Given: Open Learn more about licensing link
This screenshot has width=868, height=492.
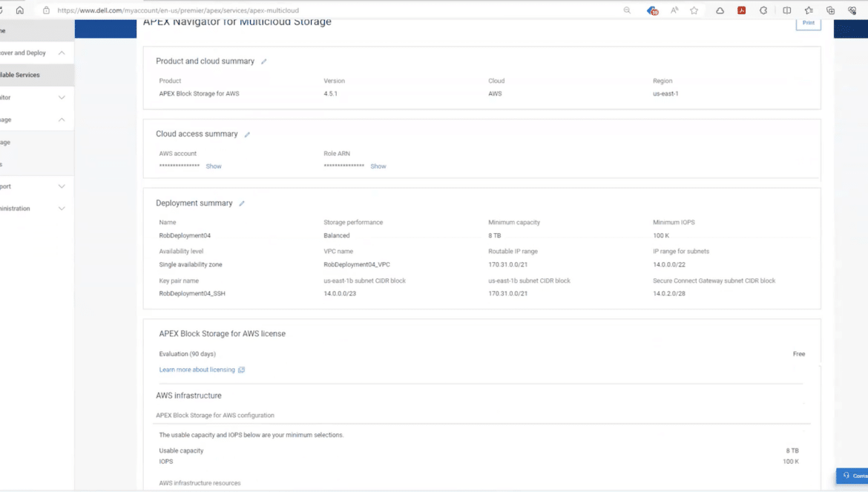Looking at the screenshot, I should pos(197,370).
